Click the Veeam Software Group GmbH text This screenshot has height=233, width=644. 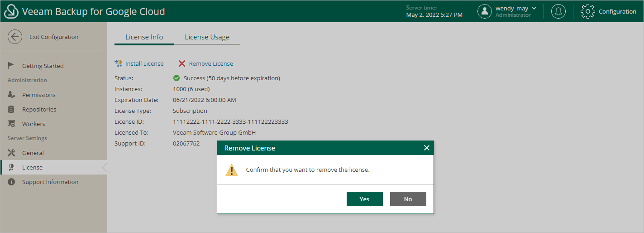pyautogui.click(x=215, y=132)
